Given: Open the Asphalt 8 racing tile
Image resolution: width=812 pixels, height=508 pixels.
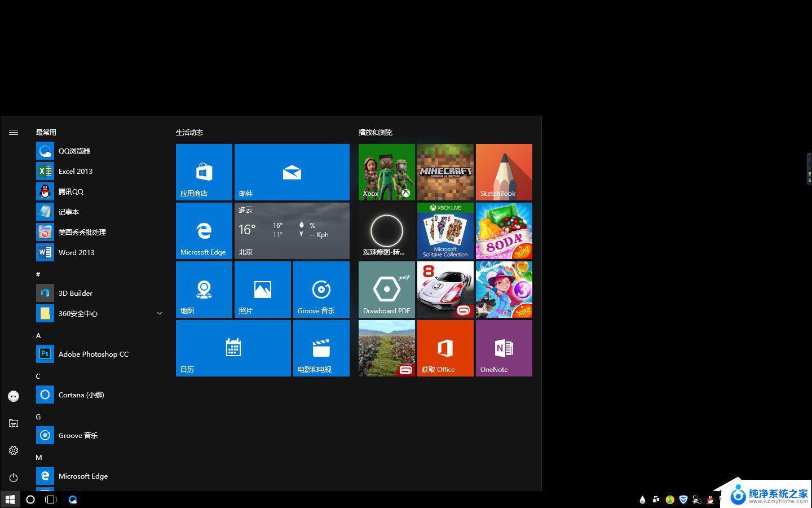Looking at the screenshot, I should point(445,290).
